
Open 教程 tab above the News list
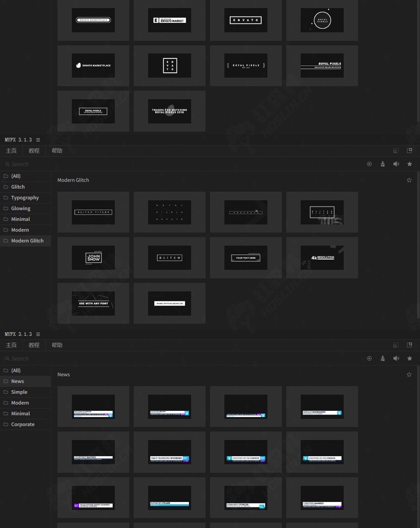34,345
